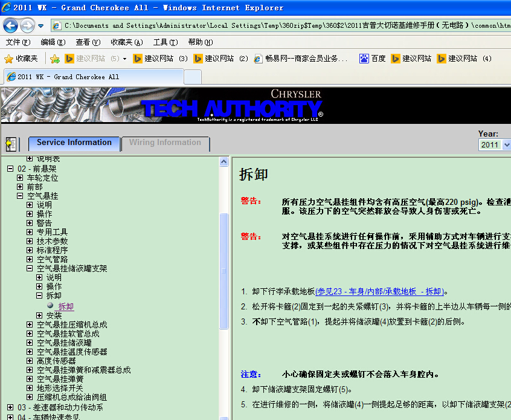Switch to the Wiring Information tab
Viewport: 511px width, 420px height.
(165, 143)
